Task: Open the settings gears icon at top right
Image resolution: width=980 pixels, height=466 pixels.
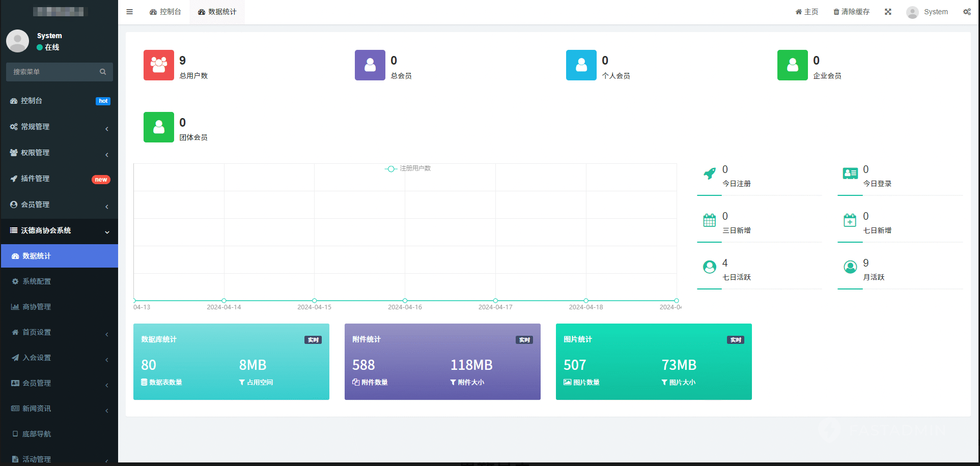Action: 967,12
